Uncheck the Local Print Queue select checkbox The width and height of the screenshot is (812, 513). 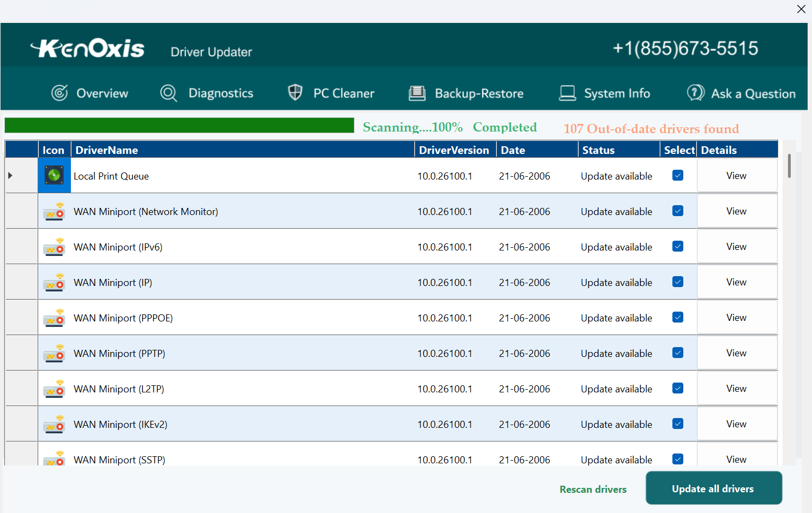pos(677,175)
